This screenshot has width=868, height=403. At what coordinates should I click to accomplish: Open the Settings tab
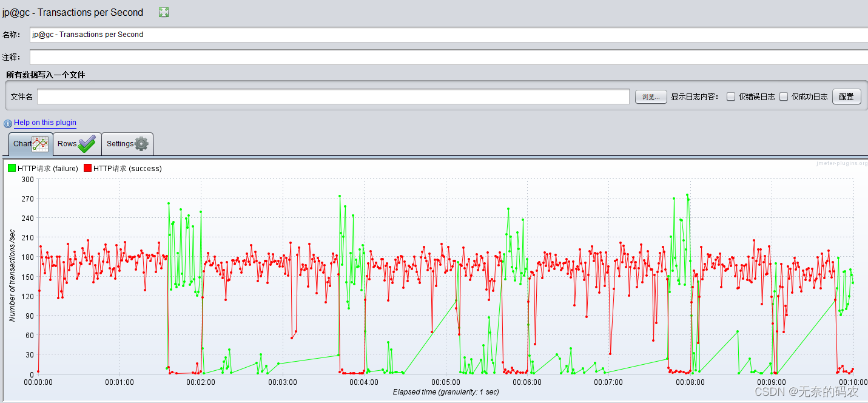point(127,144)
